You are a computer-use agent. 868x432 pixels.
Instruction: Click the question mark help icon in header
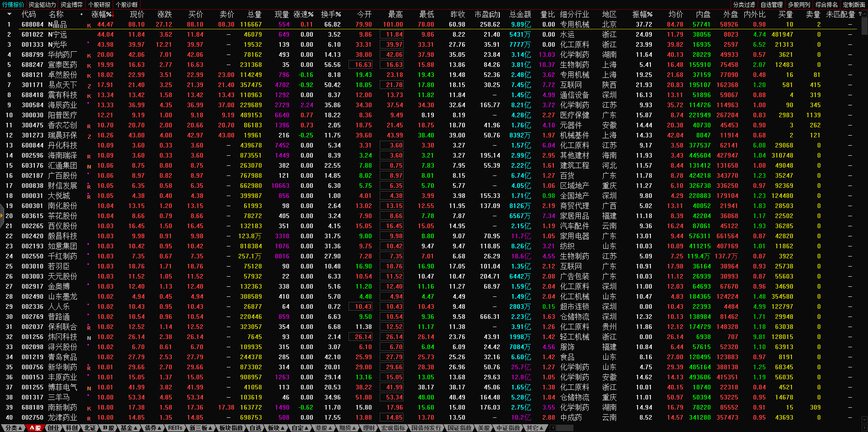pos(860,14)
